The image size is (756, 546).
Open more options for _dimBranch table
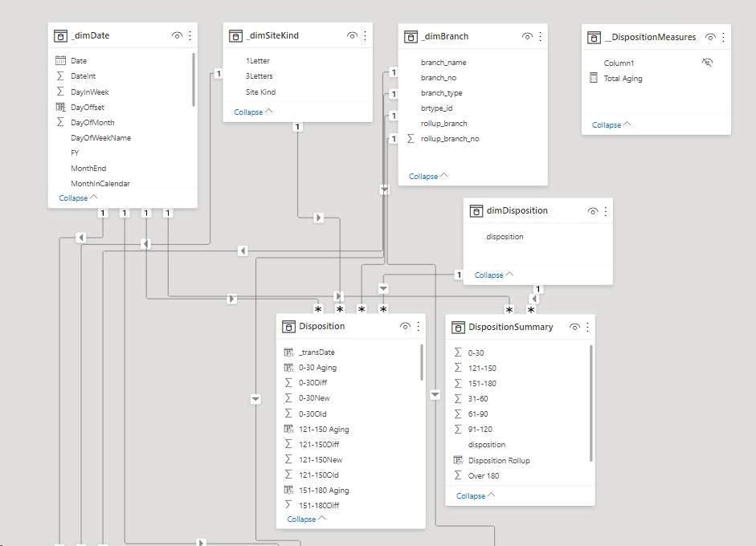(540, 37)
